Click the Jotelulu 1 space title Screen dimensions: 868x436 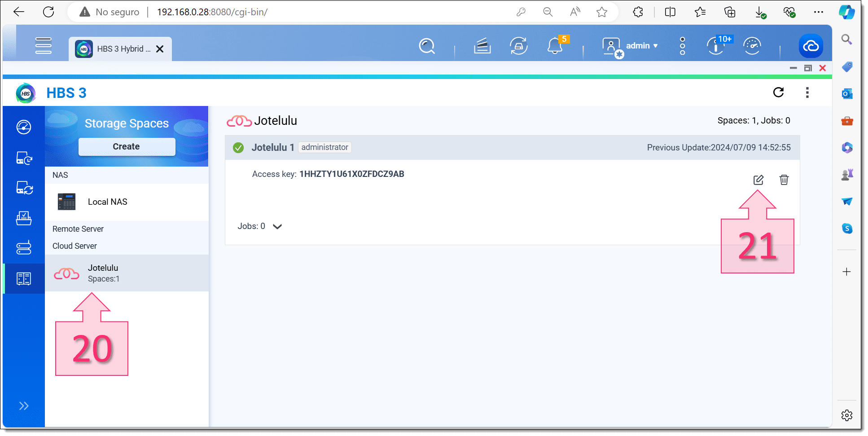[x=273, y=147]
